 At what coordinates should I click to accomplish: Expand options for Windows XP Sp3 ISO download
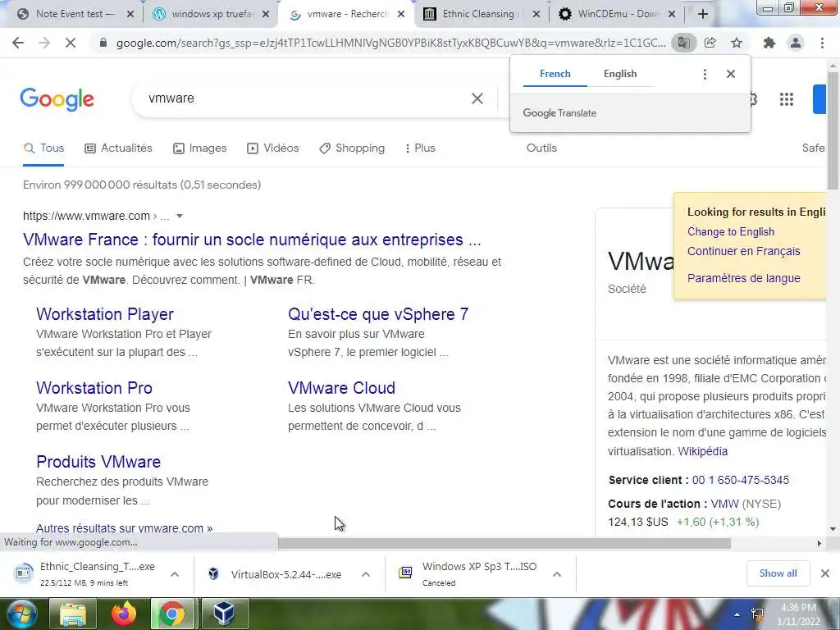tap(557, 574)
